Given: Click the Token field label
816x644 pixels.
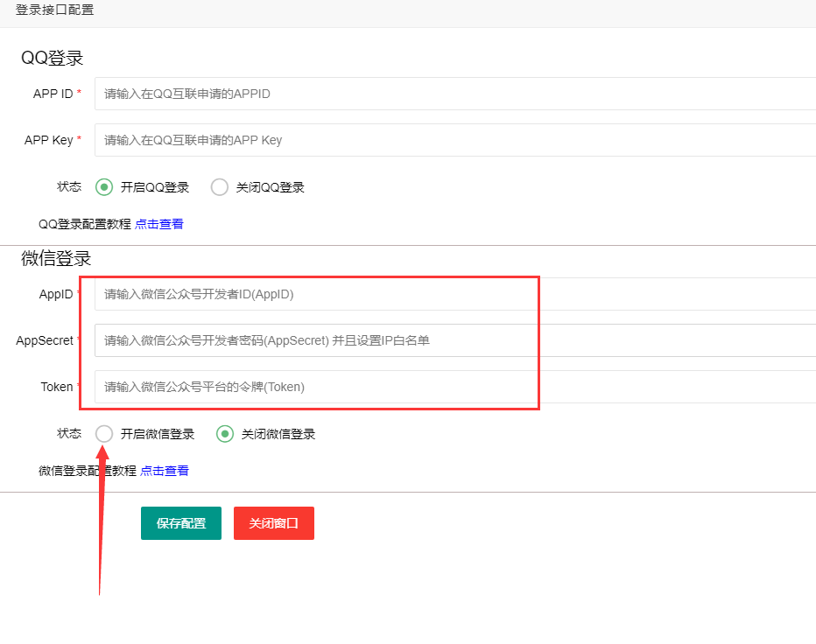Looking at the screenshot, I should [57, 387].
